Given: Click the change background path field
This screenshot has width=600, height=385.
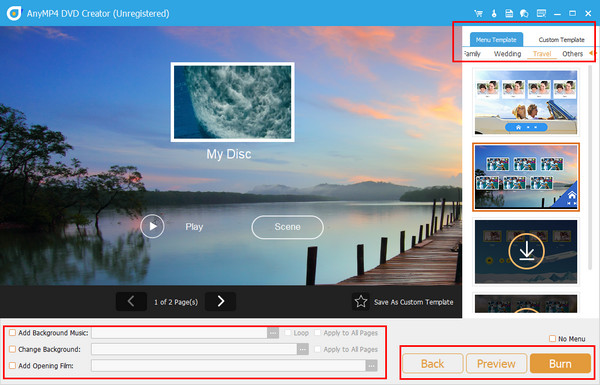Looking at the screenshot, I should (194, 349).
